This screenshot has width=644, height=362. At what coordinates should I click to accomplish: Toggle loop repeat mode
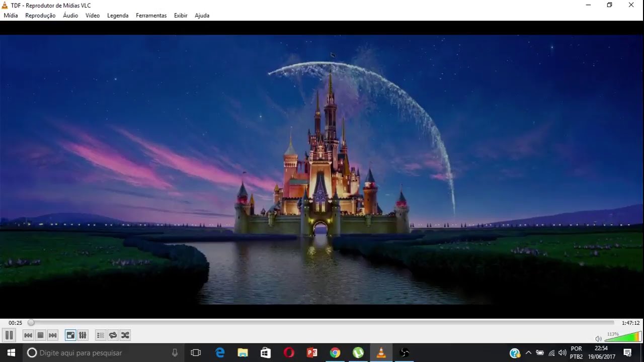113,335
